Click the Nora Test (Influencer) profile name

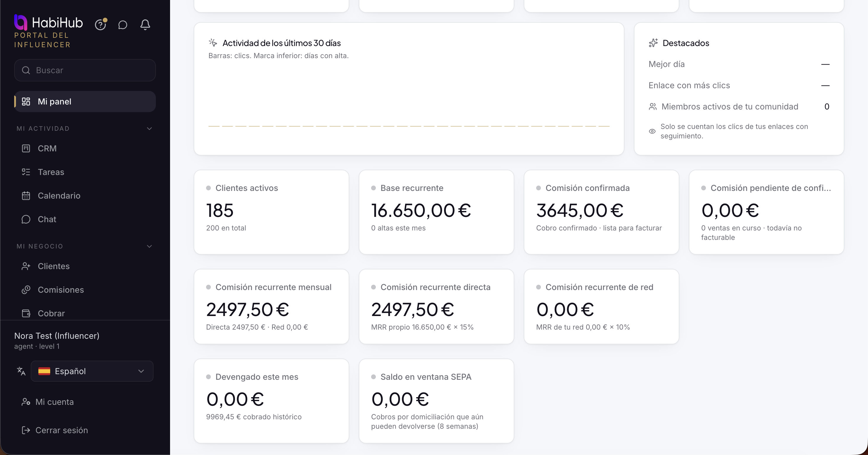(x=57, y=336)
